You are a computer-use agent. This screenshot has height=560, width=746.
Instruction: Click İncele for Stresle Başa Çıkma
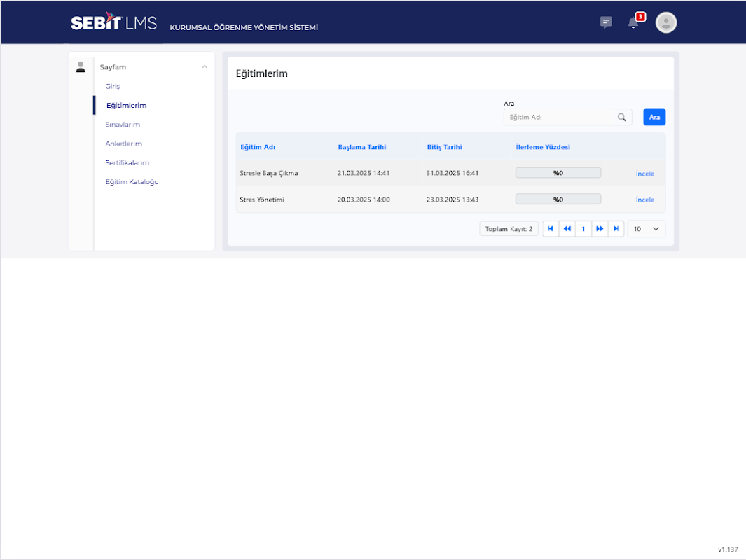[644, 174]
